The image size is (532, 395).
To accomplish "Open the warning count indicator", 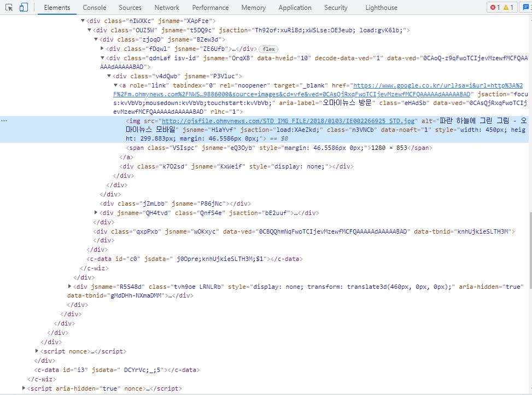I will click(508, 8).
